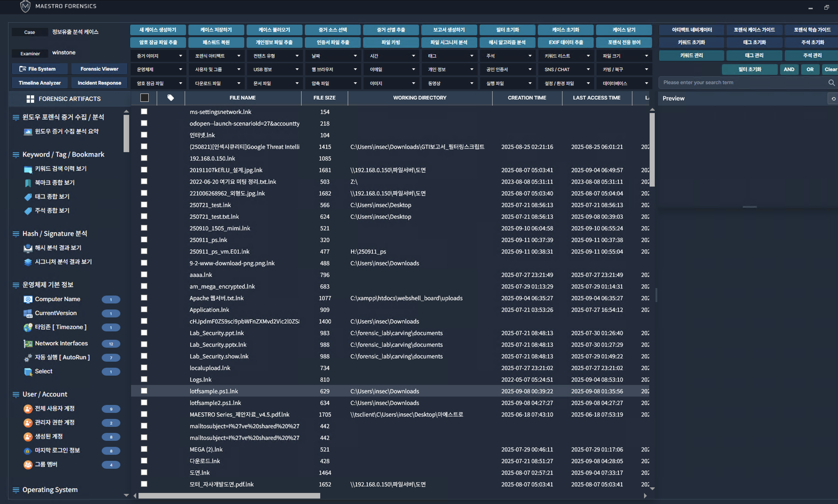Open the USB 정보 dropdown
Image resolution: width=838 pixels, height=504 pixels.
275,69
